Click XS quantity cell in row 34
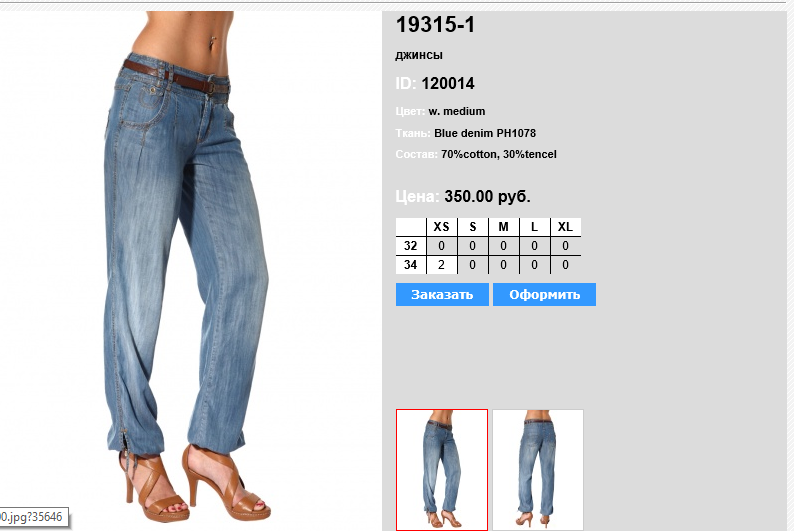 point(442,265)
